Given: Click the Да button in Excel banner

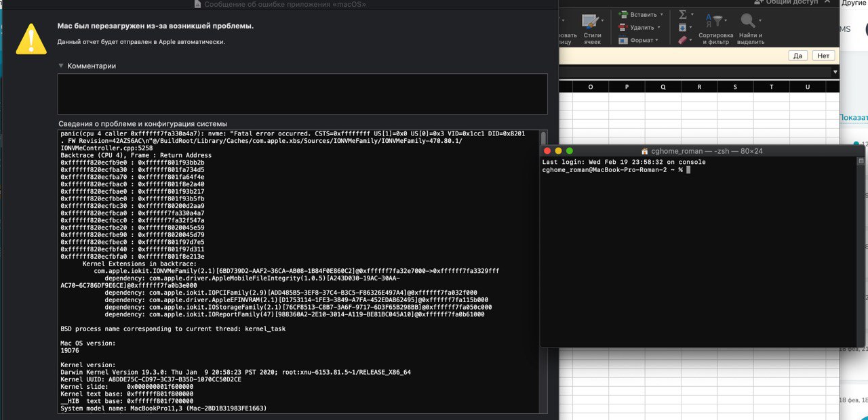Looking at the screenshot, I should click(798, 56).
